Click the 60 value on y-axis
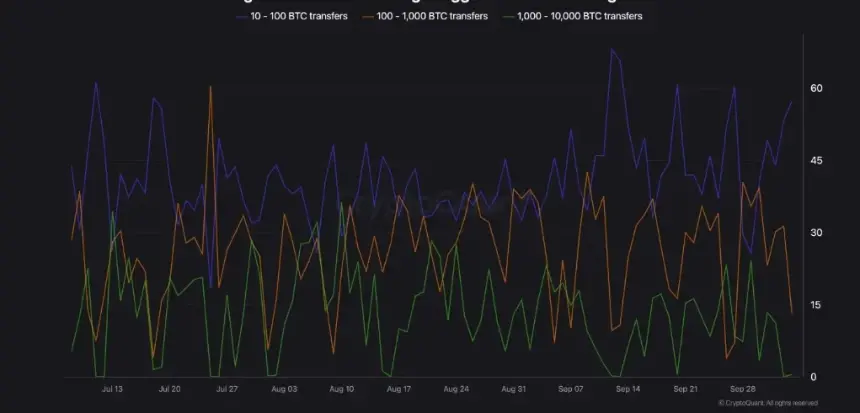This screenshot has height=413, width=860. point(816,88)
